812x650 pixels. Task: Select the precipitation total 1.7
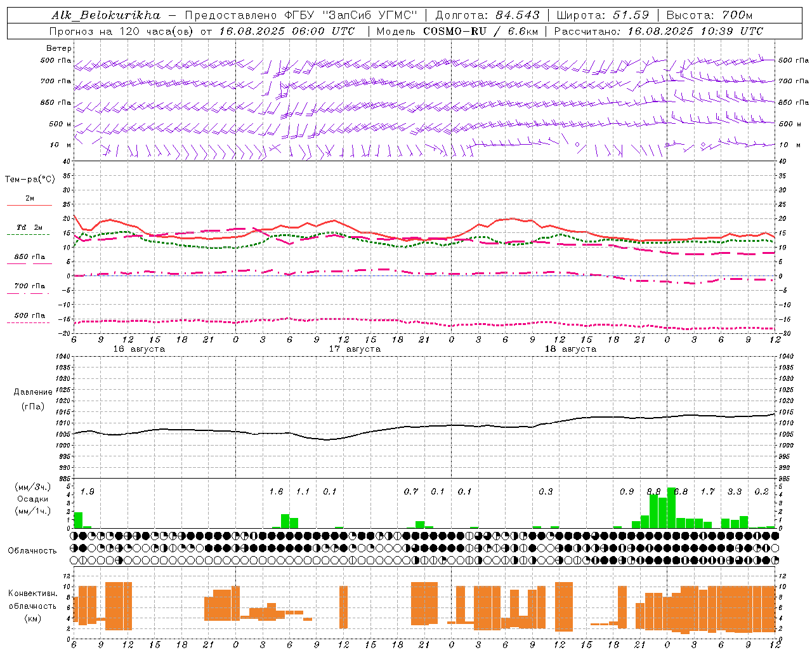tap(707, 492)
